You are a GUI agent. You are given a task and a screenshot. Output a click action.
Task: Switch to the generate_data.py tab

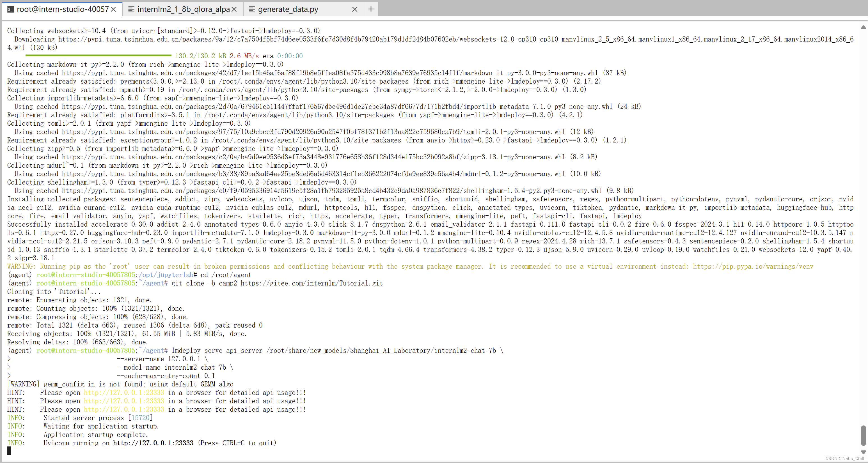[x=288, y=10]
